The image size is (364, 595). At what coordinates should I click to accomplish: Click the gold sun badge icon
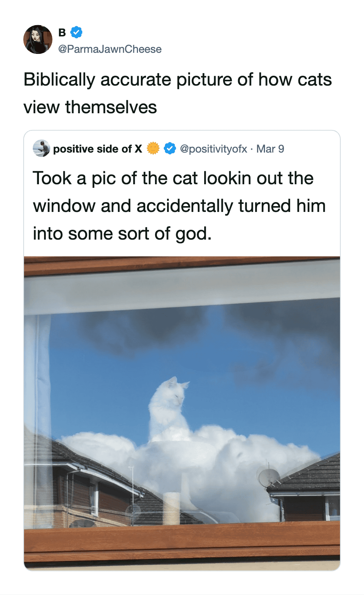click(x=153, y=149)
